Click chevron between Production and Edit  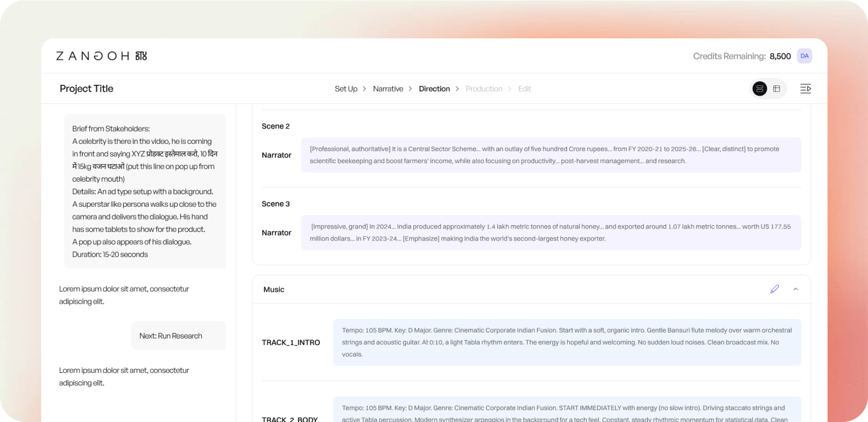pyautogui.click(x=510, y=89)
